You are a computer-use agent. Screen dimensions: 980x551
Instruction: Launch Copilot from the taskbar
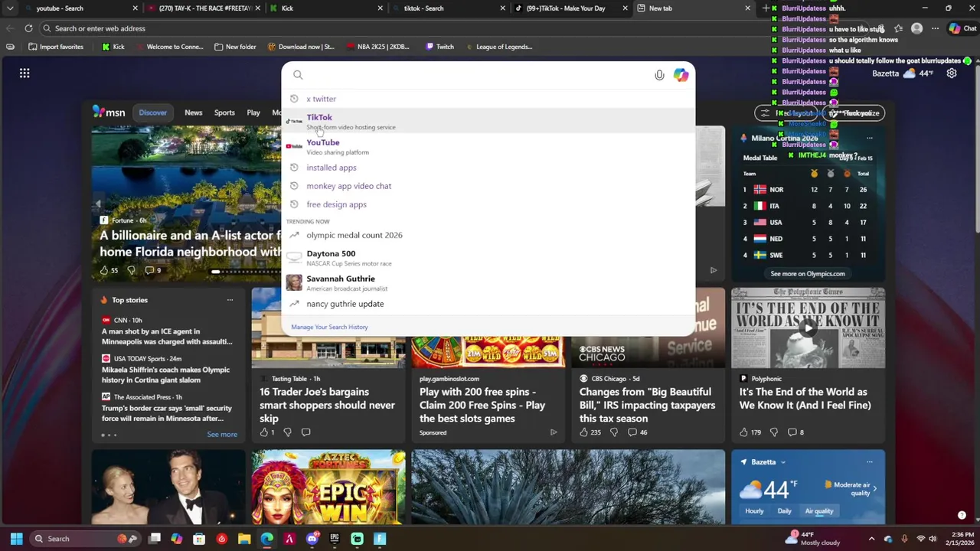(177, 539)
